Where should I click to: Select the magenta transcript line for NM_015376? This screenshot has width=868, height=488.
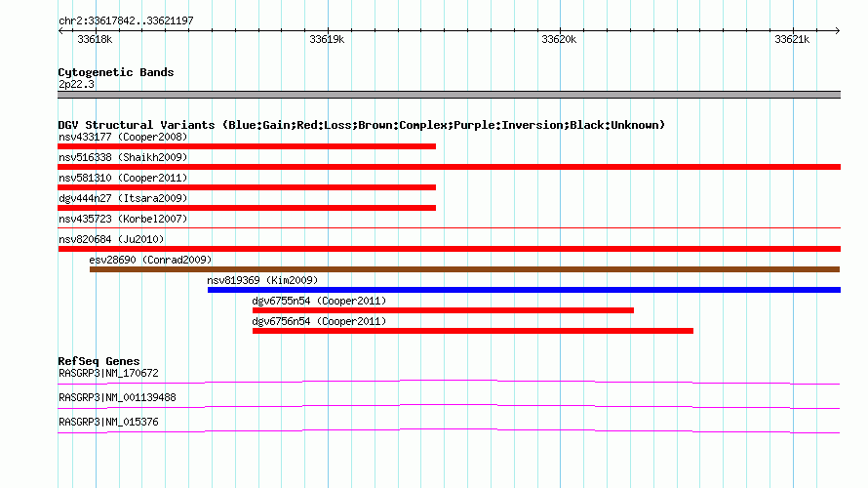[x=449, y=430]
